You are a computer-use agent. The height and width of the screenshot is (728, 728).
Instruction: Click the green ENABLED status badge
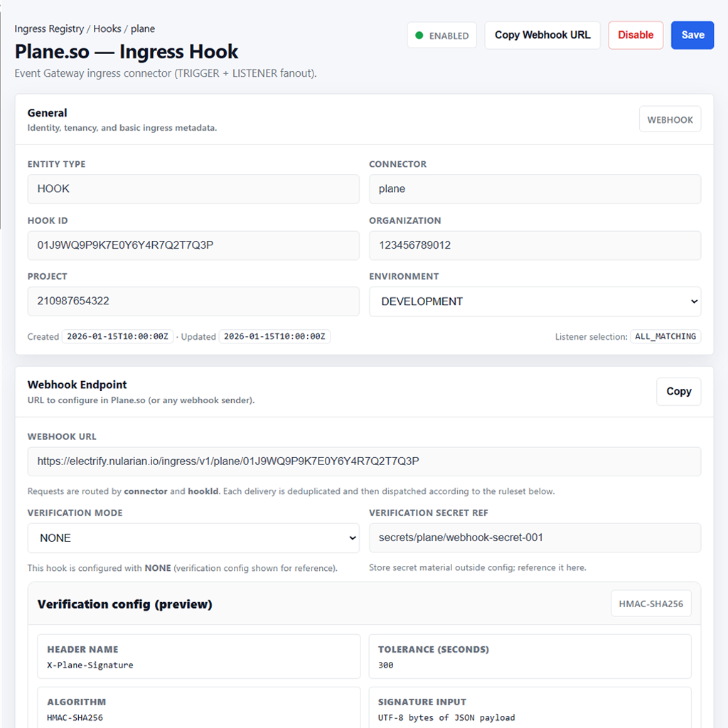point(441,36)
